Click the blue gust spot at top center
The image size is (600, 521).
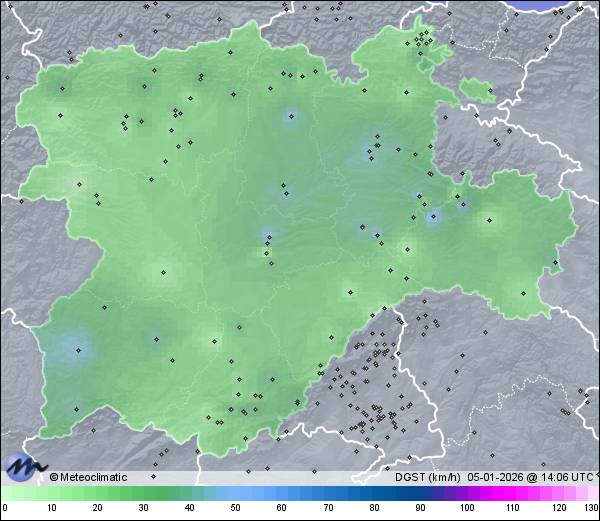coord(291,117)
